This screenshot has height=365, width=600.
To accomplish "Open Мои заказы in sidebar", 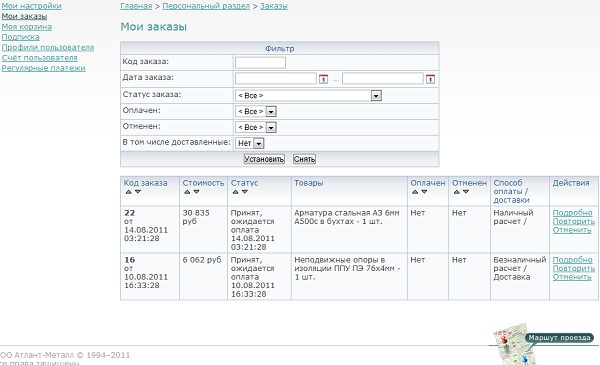I will (x=24, y=16).
